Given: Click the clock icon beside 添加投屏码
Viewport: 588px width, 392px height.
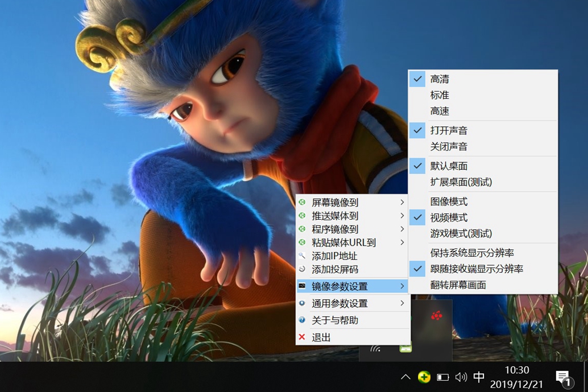Looking at the screenshot, I should click(302, 269).
